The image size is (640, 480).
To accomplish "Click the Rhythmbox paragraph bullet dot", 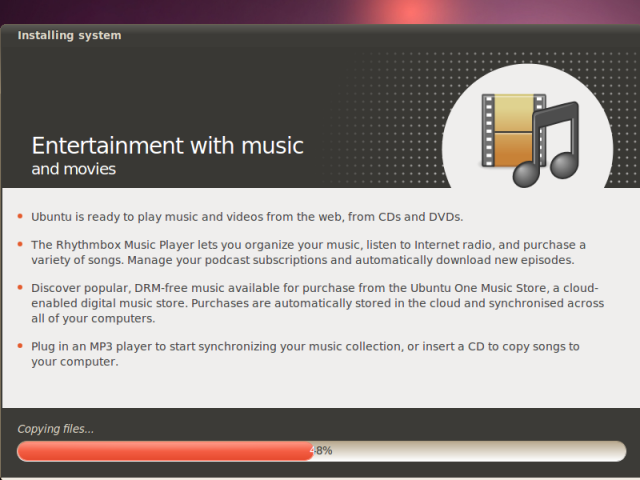I will point(20,244).
